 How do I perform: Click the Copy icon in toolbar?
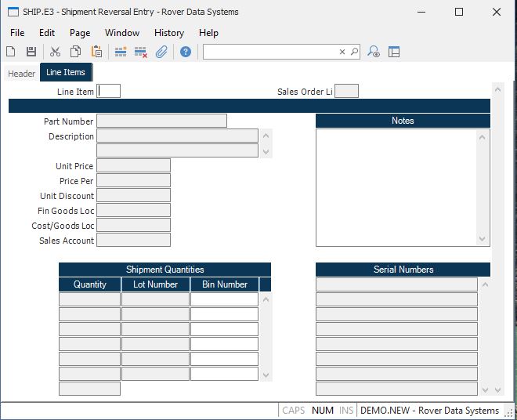point(76,52)
